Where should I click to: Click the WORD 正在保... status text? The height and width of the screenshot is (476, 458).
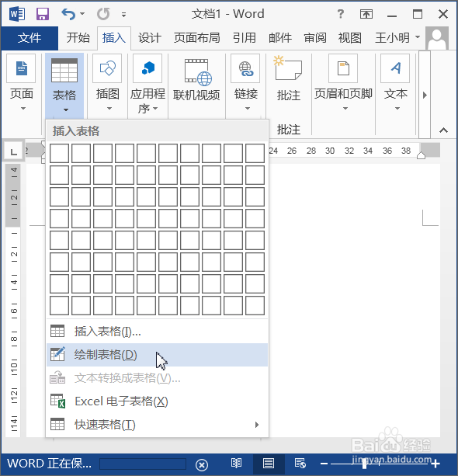[49, 464]
